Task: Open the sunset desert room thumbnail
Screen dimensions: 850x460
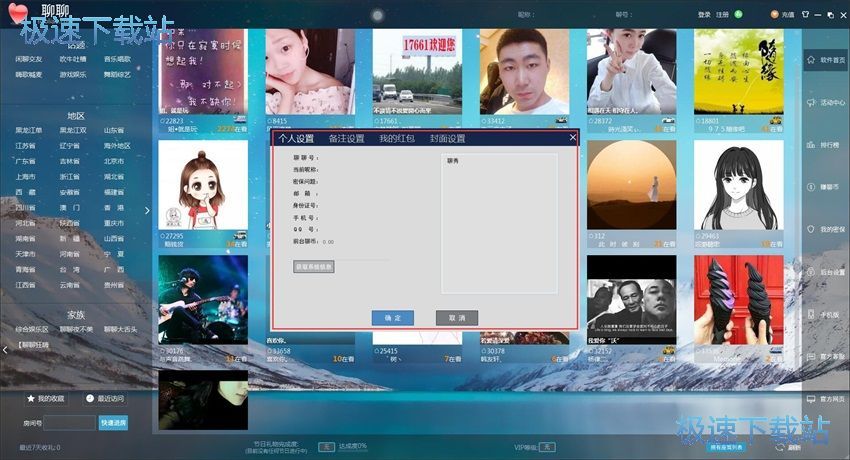Action: click(632, 185)
